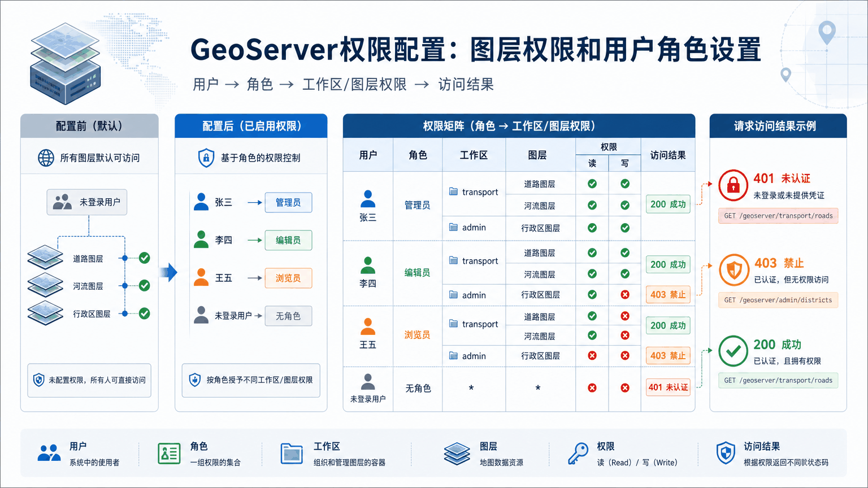Click the 权限 key legend icon
The height and width of the screenshot is (488, 868).
[578, 453]
